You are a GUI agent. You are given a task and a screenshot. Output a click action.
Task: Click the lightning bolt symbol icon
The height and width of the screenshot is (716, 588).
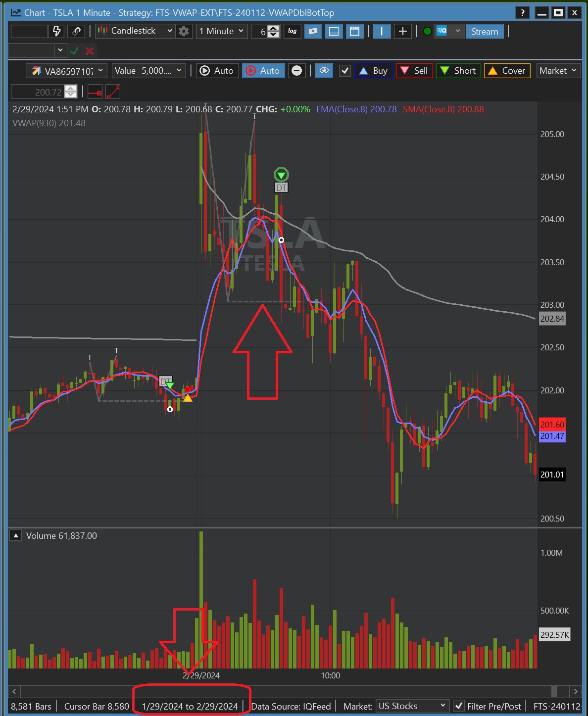57,31
